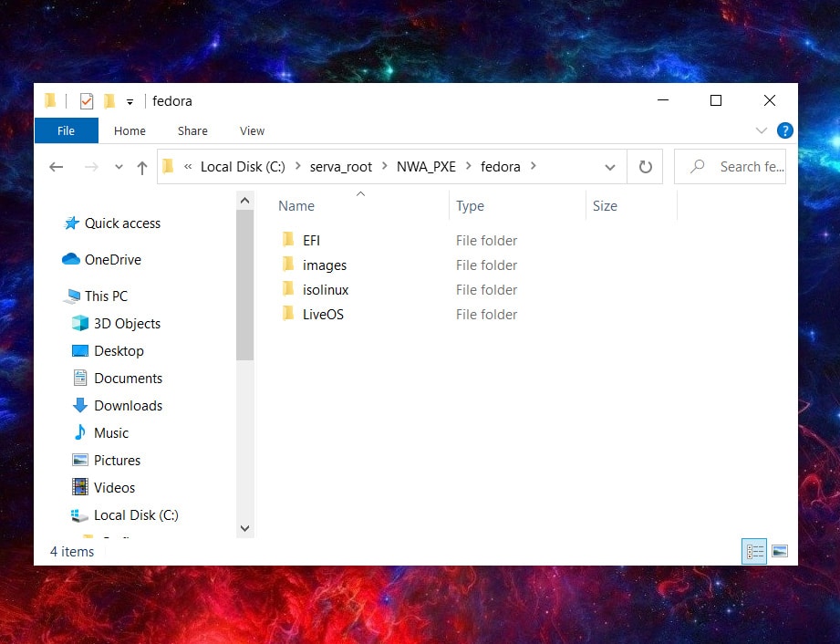Click the fedora breadcrumb segment
The image size is (840, 644).
pyautogui.click(x=501, y=167)
